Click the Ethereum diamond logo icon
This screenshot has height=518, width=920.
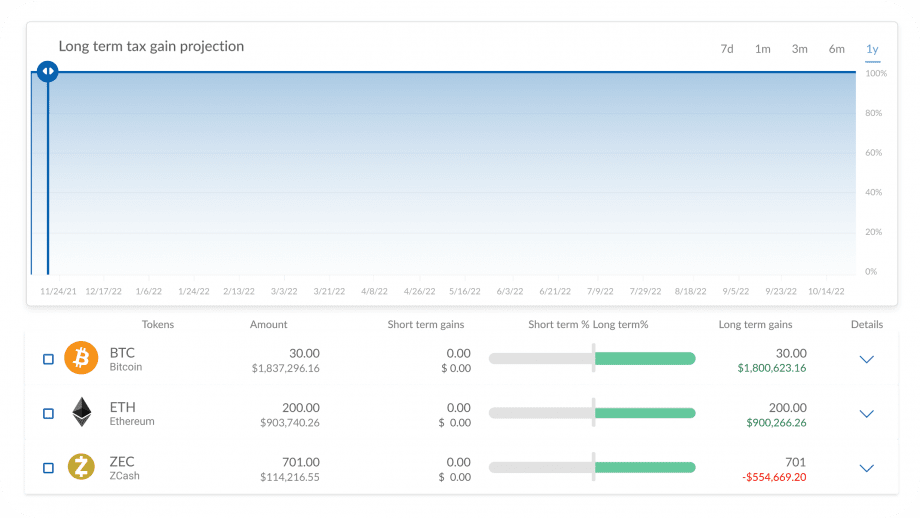pos(82,412)
